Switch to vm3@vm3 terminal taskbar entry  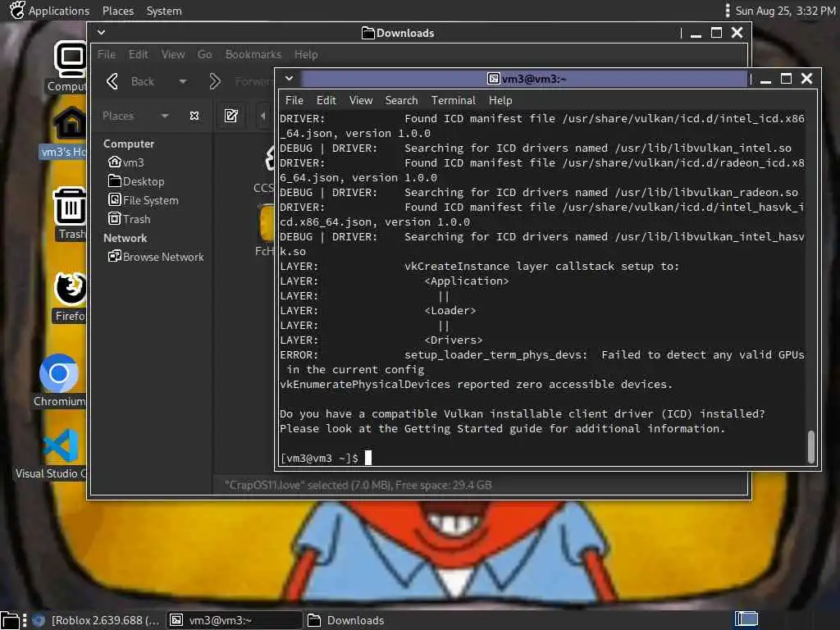235,620
